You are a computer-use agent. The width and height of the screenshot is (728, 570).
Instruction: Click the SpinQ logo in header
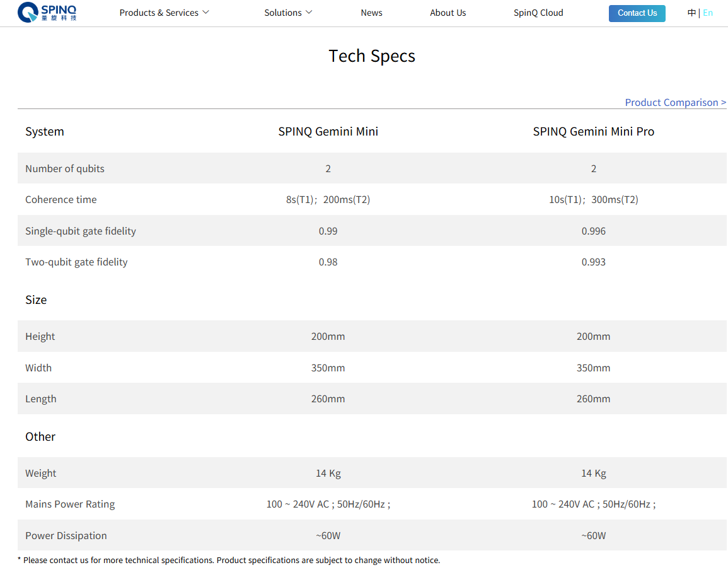[x=47, y=13]
